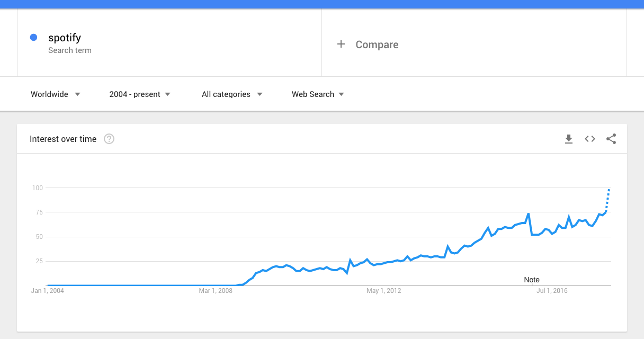This screenshot has width=644, height=339.
Task: Edit the spotify search term
Action: (65, 38)
